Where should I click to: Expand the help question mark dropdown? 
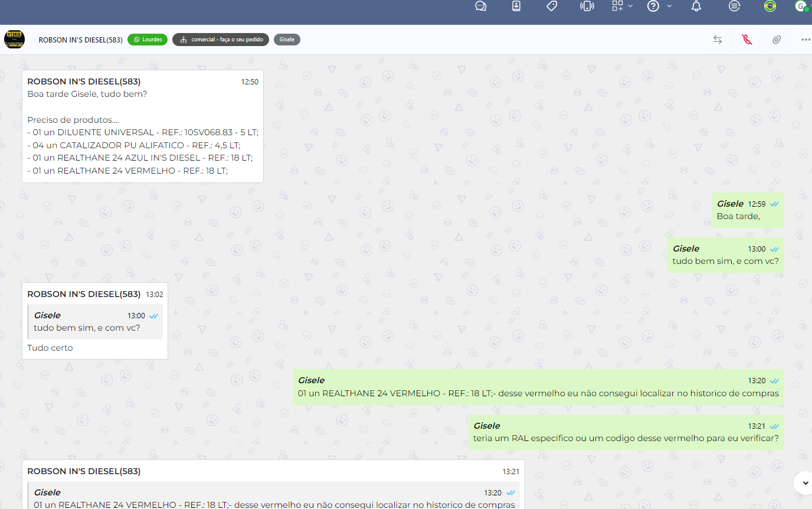(x=659, y=6)
